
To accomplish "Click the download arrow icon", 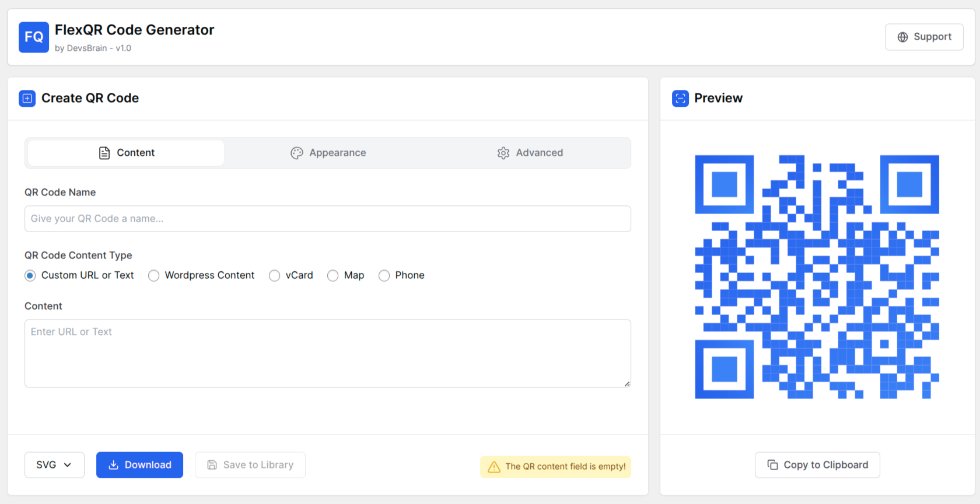I will point(114,465).
